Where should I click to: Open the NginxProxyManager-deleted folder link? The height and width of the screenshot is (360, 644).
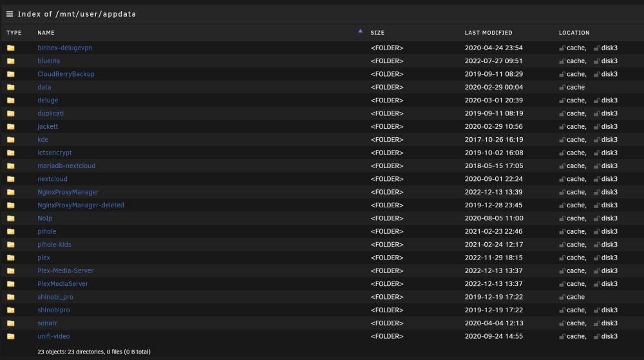(x=80, y=205)
